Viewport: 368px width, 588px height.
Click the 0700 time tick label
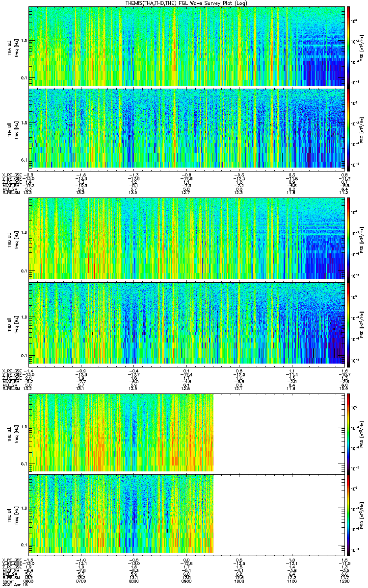(81, 581)
